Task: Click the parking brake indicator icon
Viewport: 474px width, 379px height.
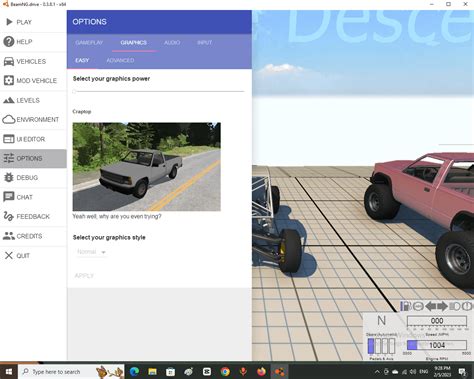Action: (468, 306)
